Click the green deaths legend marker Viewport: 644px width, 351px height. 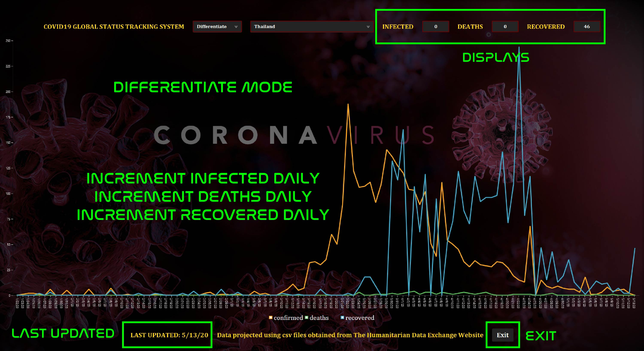pos(307,318)
